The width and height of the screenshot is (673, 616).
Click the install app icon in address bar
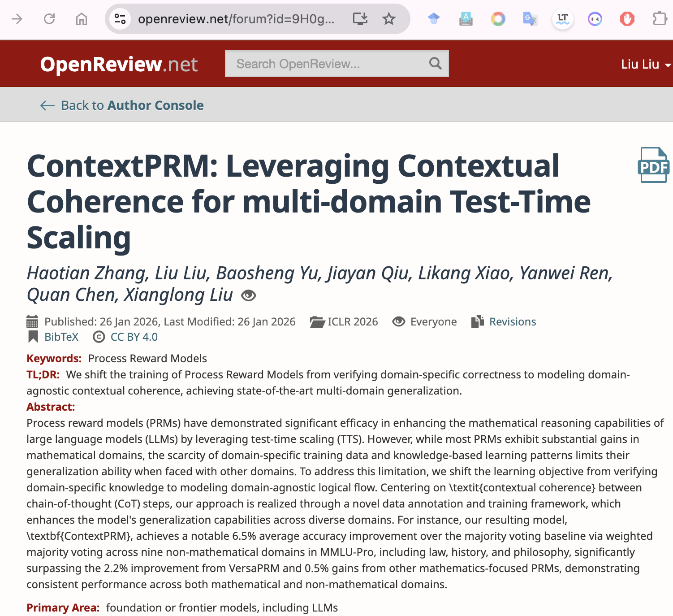click(360, 19)
